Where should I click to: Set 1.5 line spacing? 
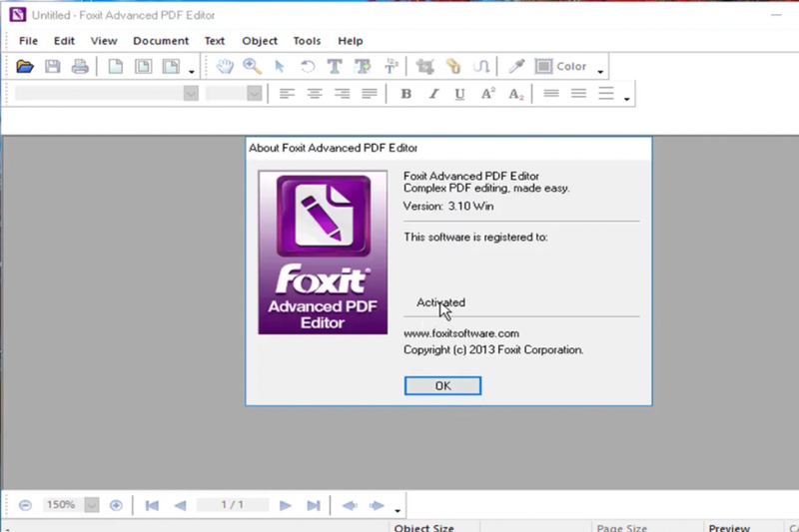point(578,94)
